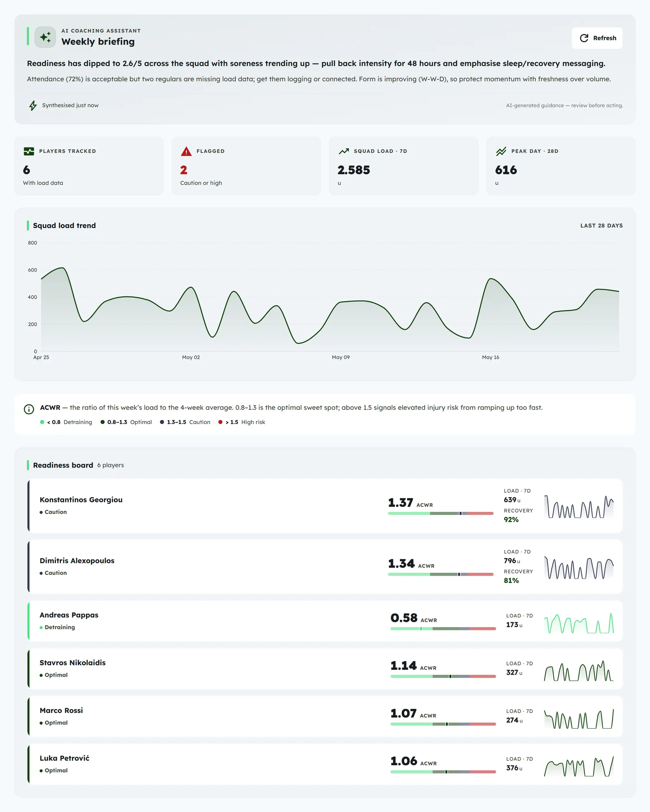
Task: Click the red High risk legend dot
Action: coord(221,422)
